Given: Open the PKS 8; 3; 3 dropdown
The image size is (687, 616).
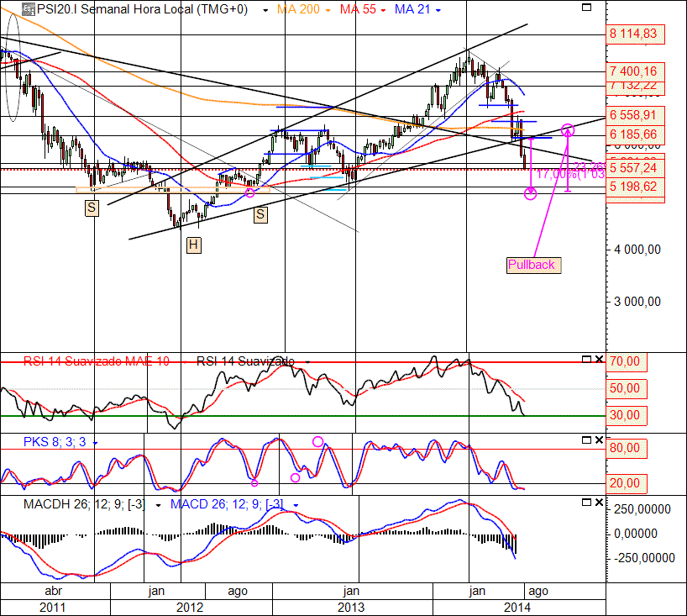Looking at the screenshot, I should 95,443.
